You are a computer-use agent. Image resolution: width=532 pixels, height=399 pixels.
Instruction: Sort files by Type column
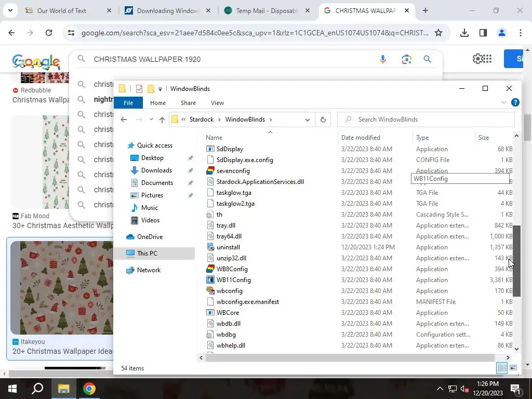[x=422, y=137]
